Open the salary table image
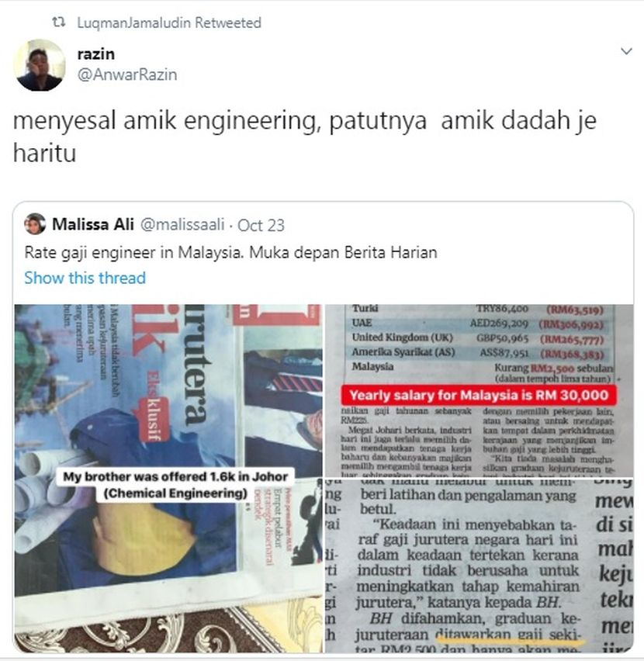The image size is (644, 661). 480,390
